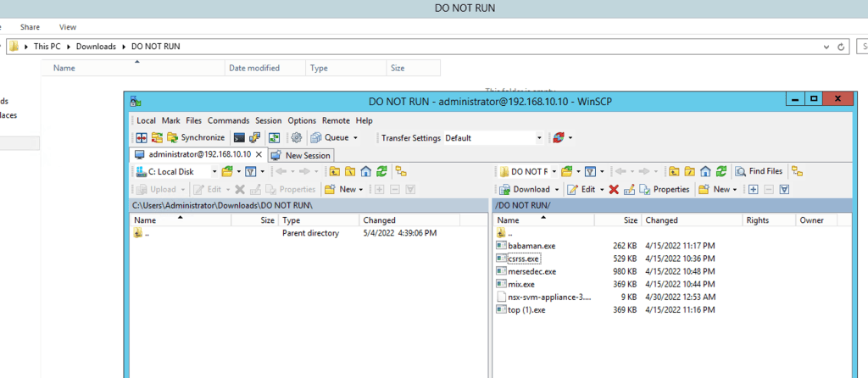Go to remote home directory
868x378 pixels.
[x=704, y=171]
